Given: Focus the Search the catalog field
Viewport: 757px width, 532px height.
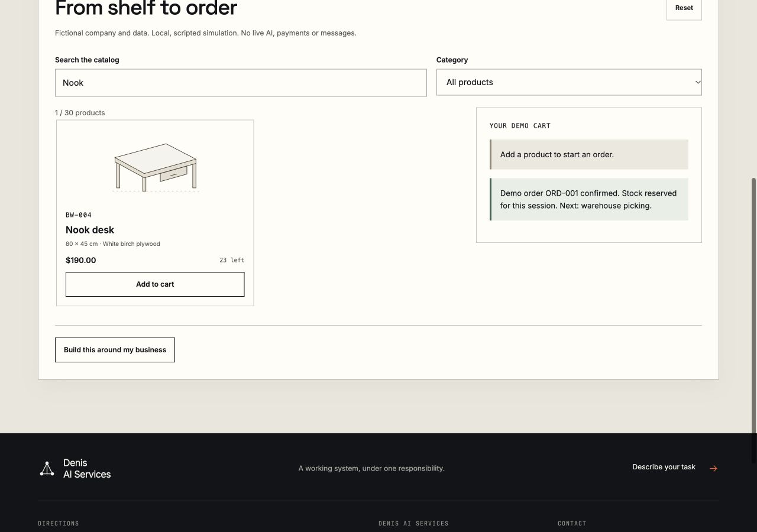Looking at the screenshot, I should coord(241,83).
